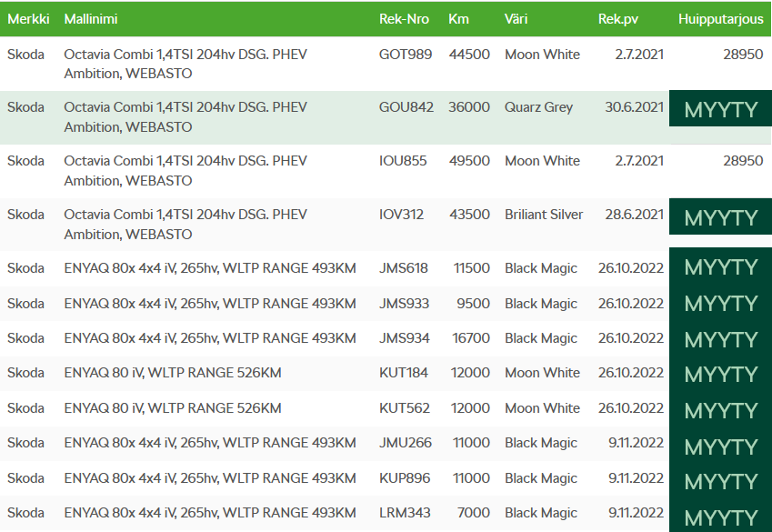This screenshot has width=772, height=532.
Task: Click the 16700 km value
Action: click(471, 338)
